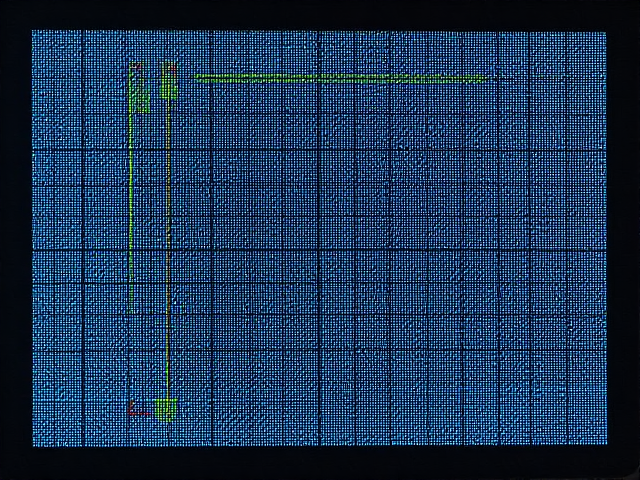Click the green hatched block at the bottom
The image size is (640, 480).
[x=166, y=409]
